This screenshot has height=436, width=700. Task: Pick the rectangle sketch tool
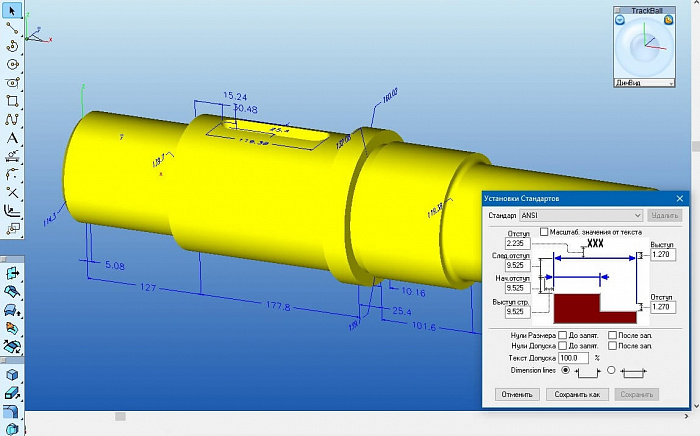[x=12, y=101]
